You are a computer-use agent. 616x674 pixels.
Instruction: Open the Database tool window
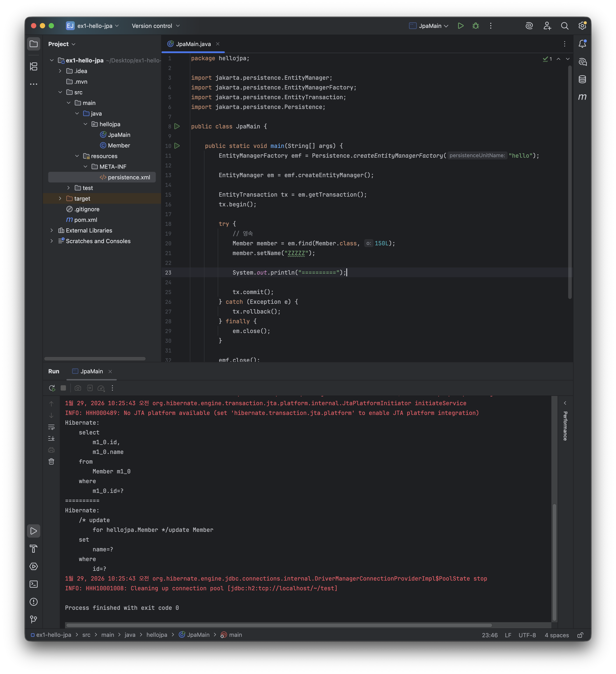[x=582, y=79]
